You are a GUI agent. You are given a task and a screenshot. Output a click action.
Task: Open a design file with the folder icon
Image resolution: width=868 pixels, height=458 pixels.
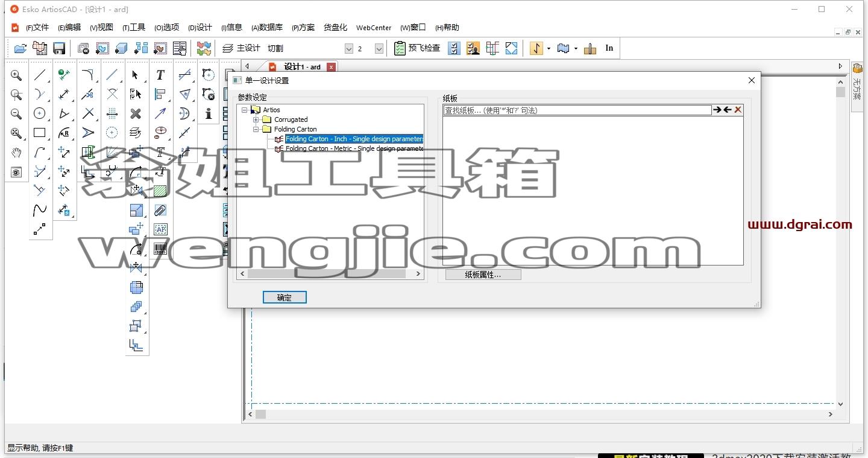[20, 48]
